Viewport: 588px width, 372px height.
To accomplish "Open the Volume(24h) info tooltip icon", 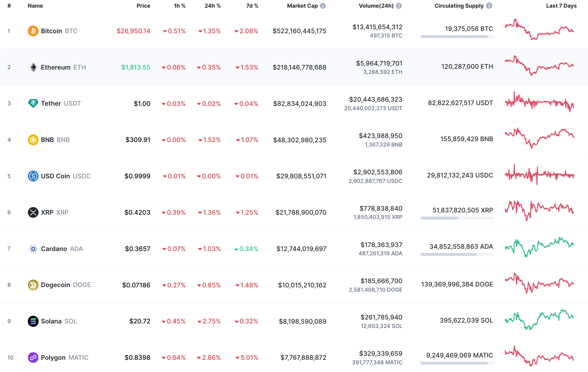I will (399, 5).
